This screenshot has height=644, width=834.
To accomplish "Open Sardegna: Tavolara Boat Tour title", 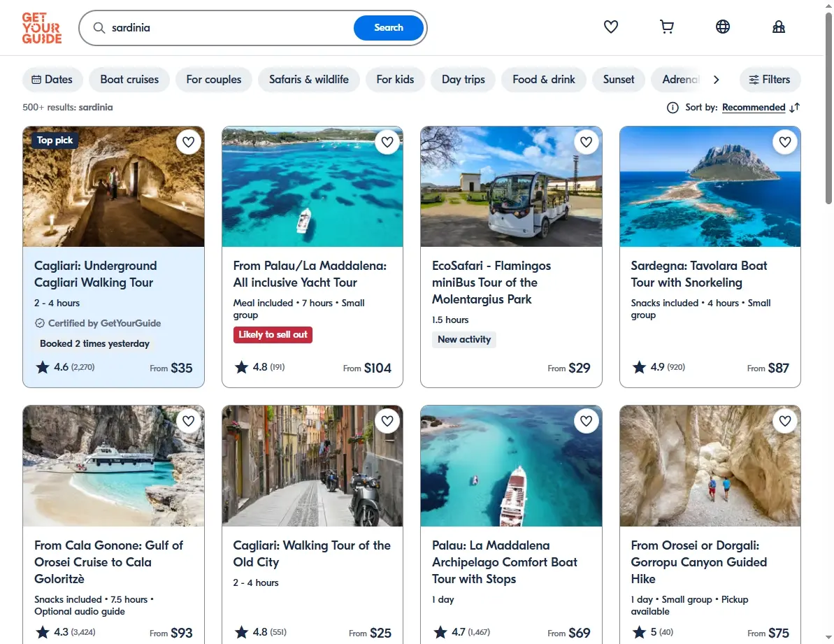I will pos(699,274).
